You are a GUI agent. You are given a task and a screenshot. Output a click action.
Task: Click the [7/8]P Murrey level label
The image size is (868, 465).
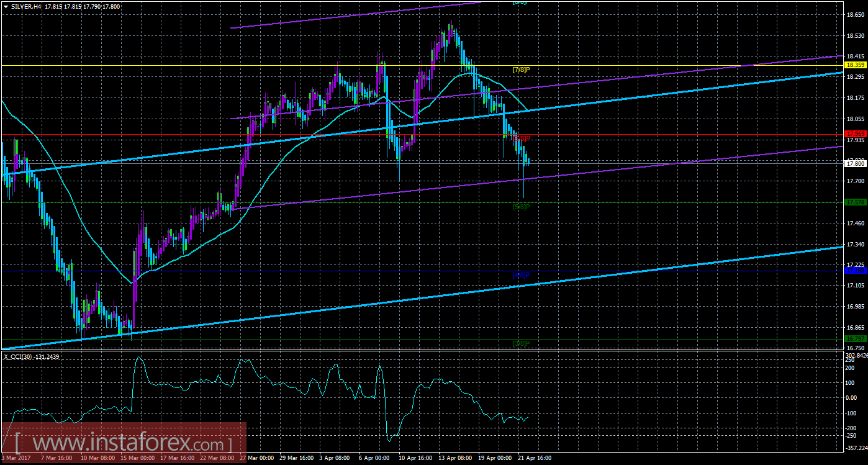point(521,70)
